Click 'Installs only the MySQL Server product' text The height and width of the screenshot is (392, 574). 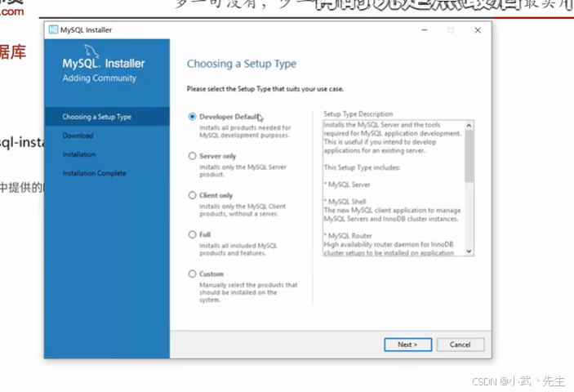point(243,171)
